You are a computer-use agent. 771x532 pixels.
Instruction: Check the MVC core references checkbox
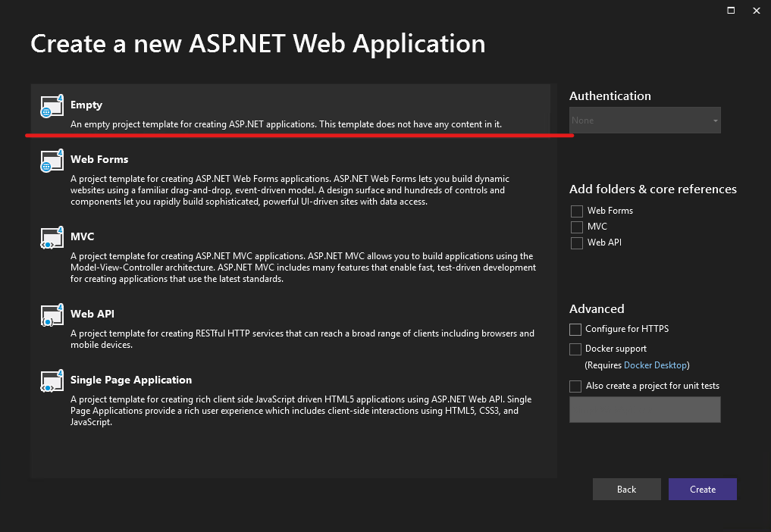pyautogui.click(x=577, y=227)
